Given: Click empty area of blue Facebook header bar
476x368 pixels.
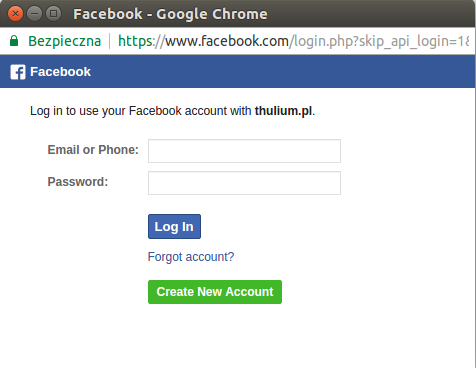Looking at the screenshot, I should (x=283, y=72).
